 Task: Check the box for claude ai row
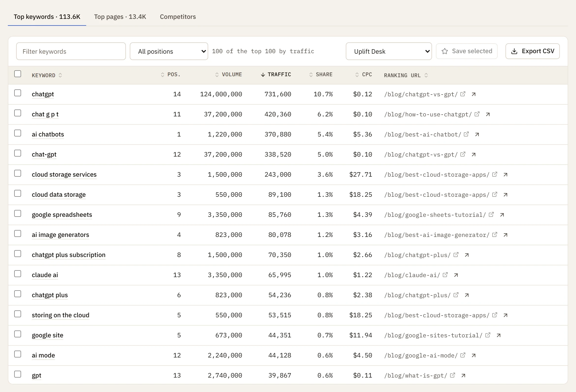click(x=18, y=274)
